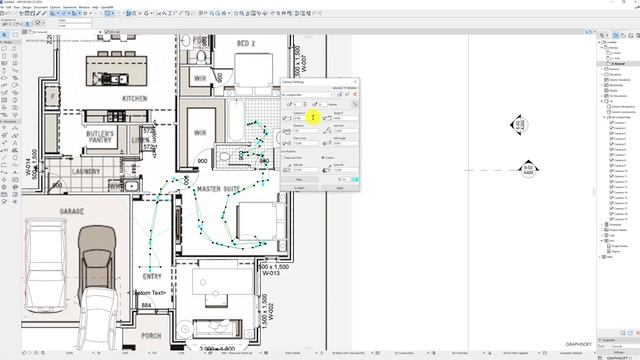Collapse the Info folder in the Navigator

[602, 241]
